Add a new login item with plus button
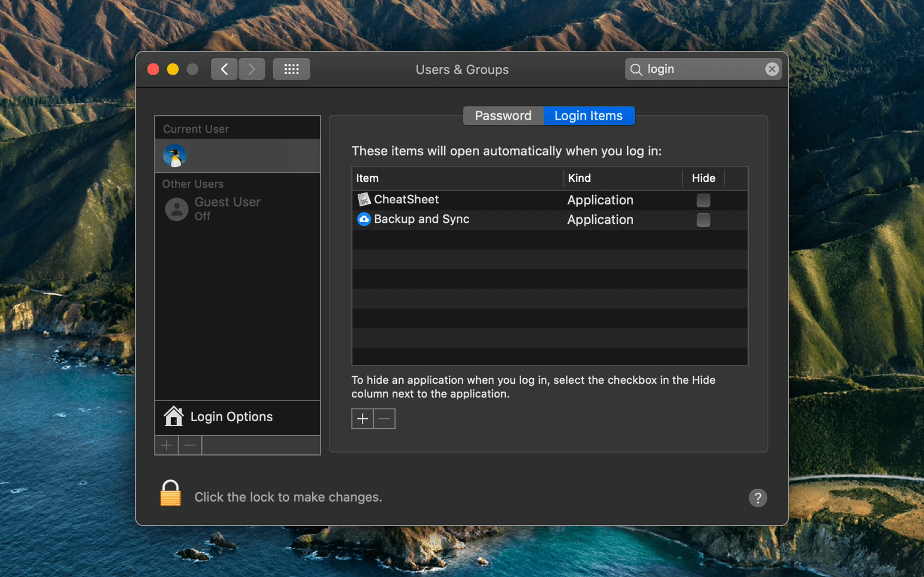Screen dimensions: 924x577 pos(362,418)
